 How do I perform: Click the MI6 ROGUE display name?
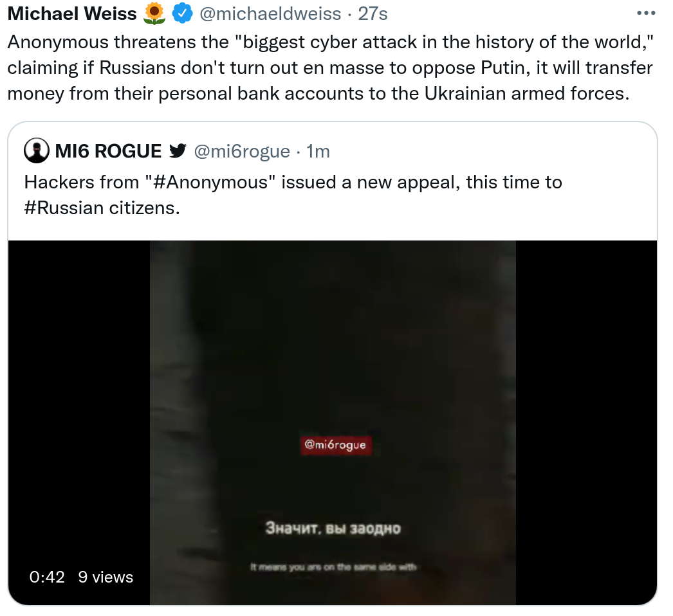(x=108, y=151)
